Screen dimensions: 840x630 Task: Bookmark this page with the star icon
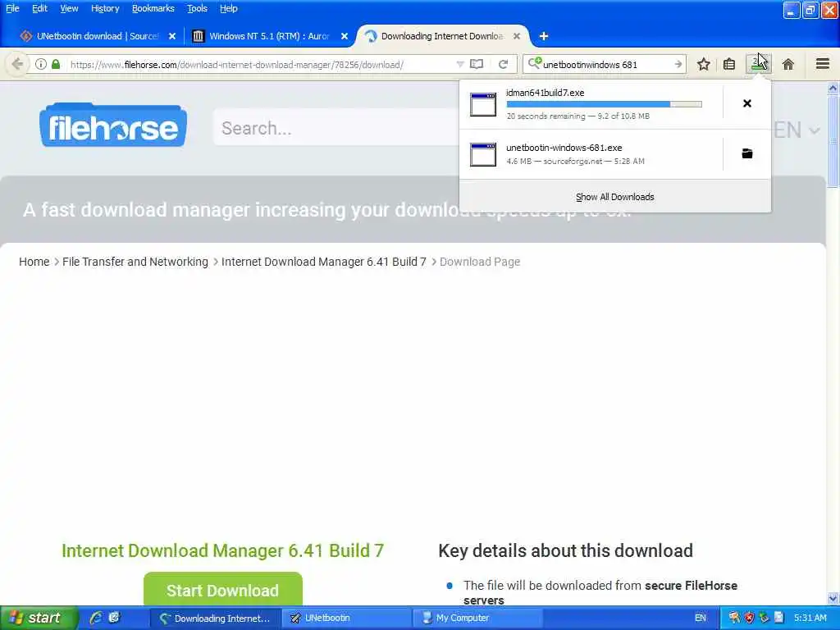[703, 64]
